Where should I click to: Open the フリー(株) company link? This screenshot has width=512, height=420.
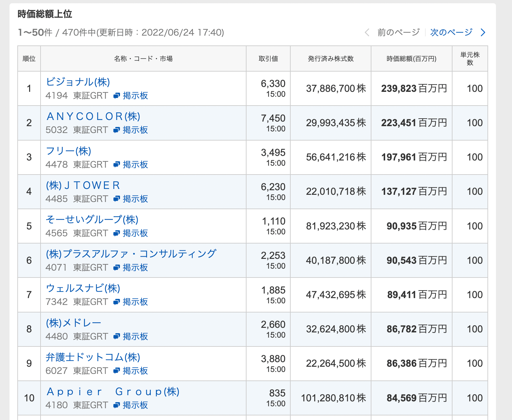point(68,151)
